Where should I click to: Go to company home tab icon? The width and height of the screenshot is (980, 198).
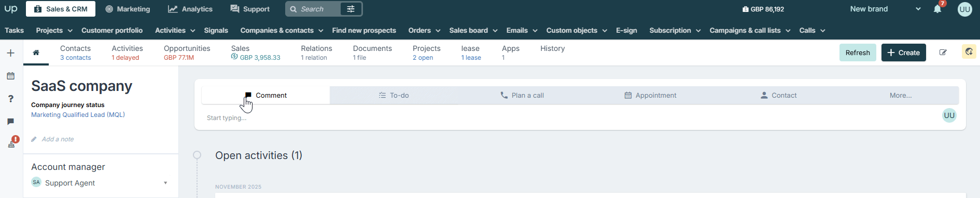pyautogui.click(x=36, y=52)
